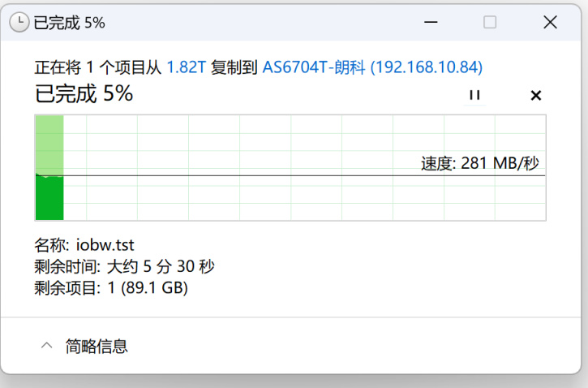Close the copy dialog window

[550, 23]
